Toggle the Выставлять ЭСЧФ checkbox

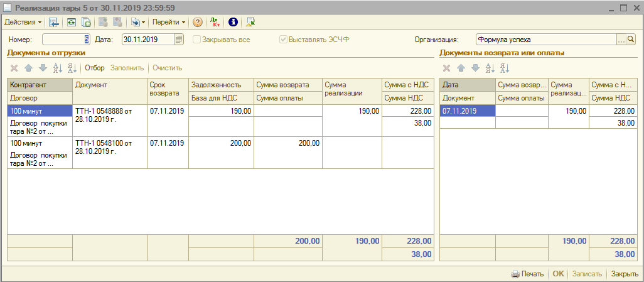284,39
